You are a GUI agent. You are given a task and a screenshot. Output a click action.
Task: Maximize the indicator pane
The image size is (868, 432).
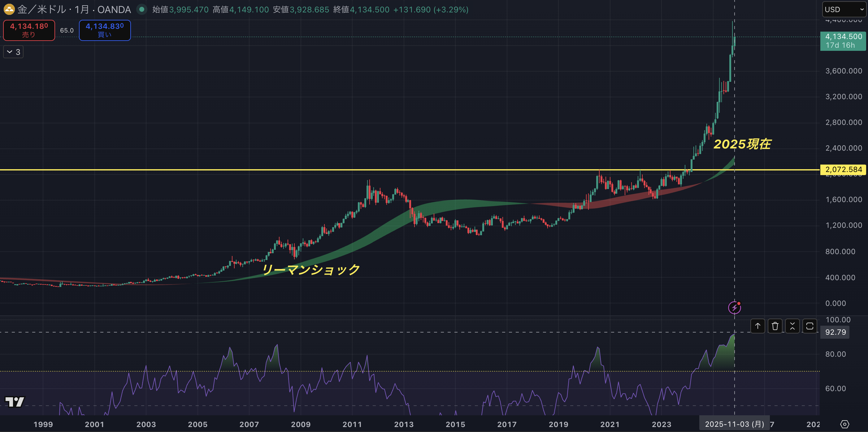pos(809,326)
